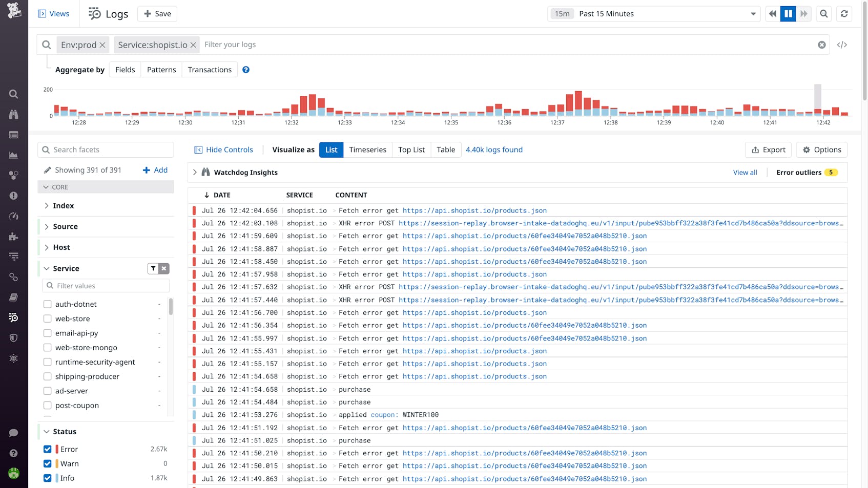The width and height of the screenshot is (868, 488).
Task: Open View all Watchdog Insights link
Action: point(745,172)
